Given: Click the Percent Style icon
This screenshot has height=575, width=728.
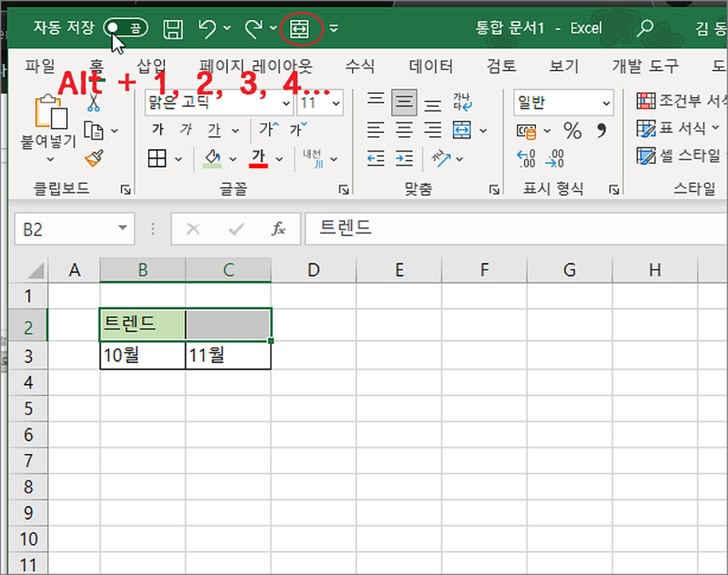Looking at the screenshot, I should pyautogui.click(x=572, y=131).
